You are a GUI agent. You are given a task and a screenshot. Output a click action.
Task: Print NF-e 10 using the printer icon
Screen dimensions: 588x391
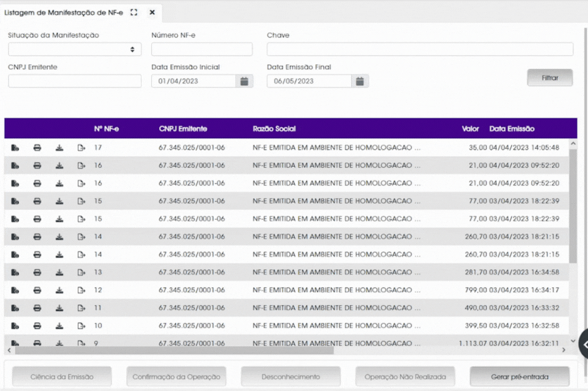tap(37, 326)
